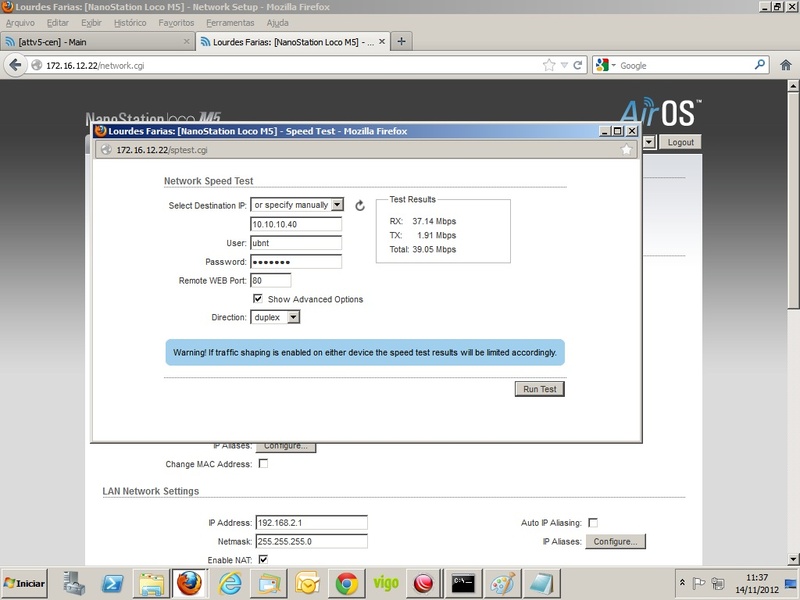Launch PowerShell from taskbar
The height and width of the screenshot is (600, 800).
pyautogui.click(x=113, y=583)
